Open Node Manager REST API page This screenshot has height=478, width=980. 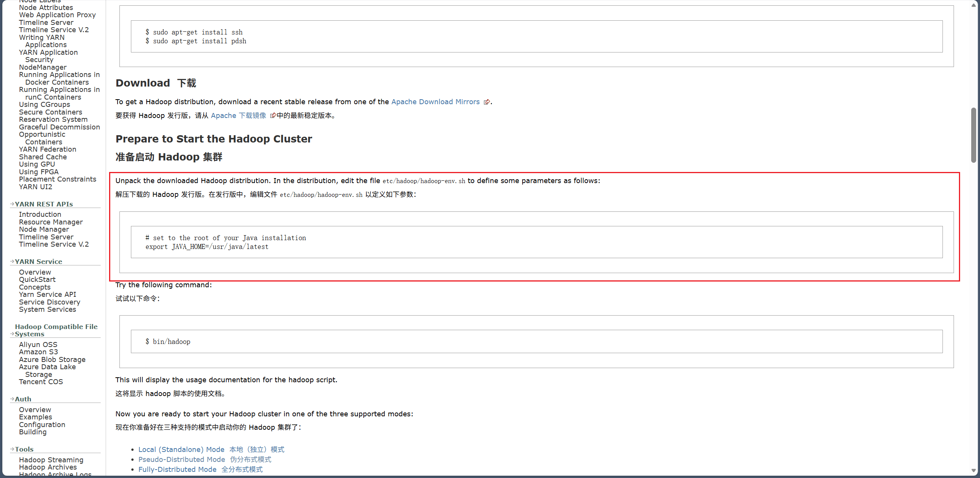[44, 229]
